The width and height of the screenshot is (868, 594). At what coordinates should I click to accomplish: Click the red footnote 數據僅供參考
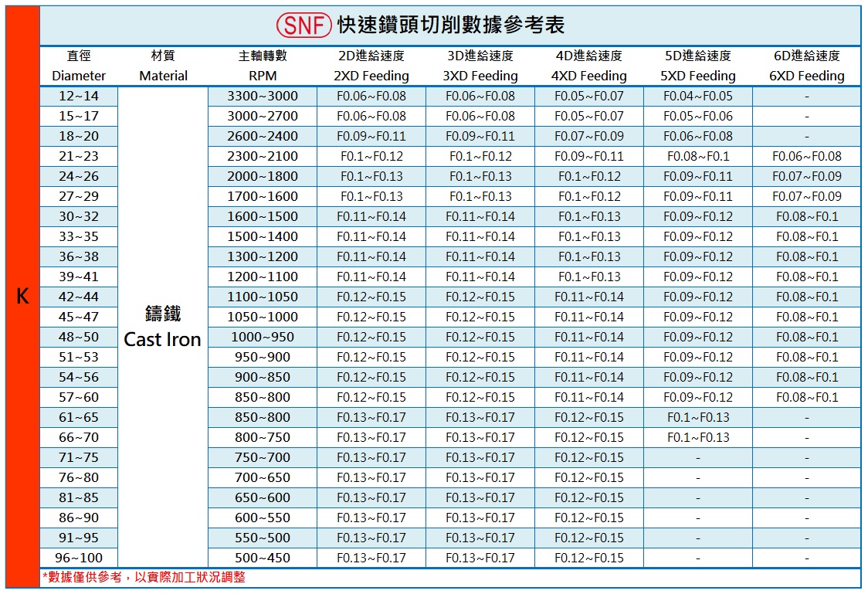tap(144, 577)
